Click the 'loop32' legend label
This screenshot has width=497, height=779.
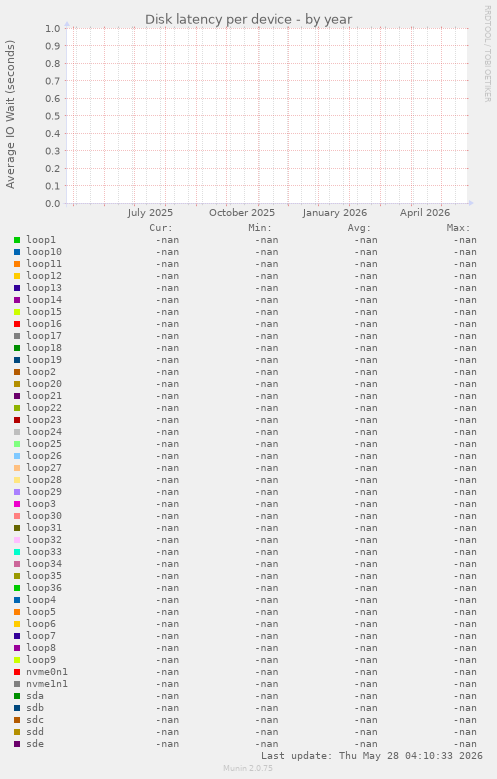pos(44,540)
